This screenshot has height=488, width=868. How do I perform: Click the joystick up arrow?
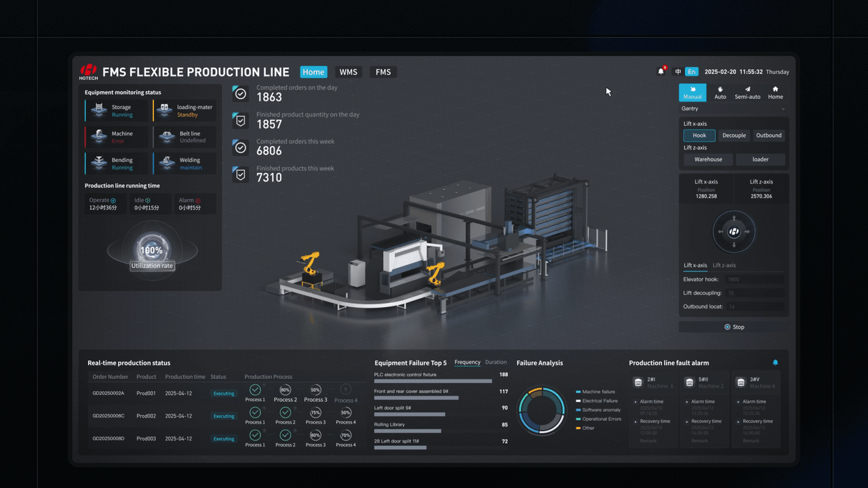tap(734, 219)
